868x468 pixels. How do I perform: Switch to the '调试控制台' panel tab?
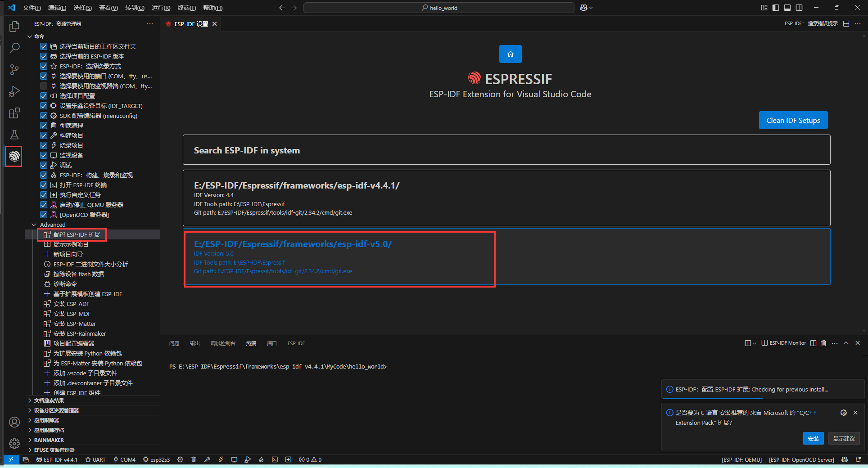pyautogui.click(x=223, y=343)
